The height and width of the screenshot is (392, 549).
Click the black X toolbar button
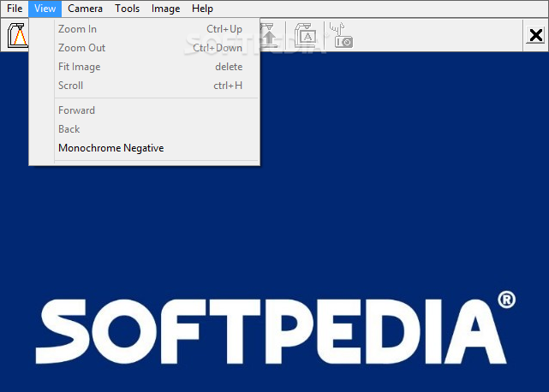[x=536, y=35]
